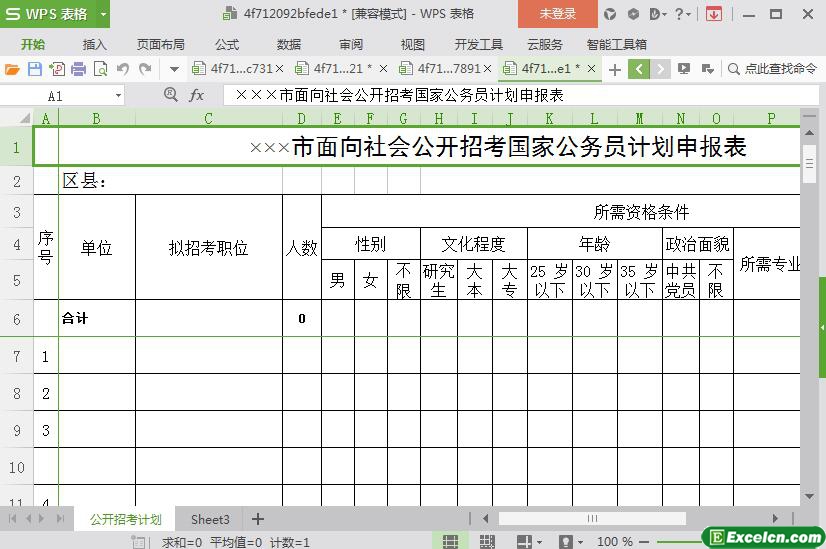Open the 云服务 ribbon tab
Screen dimensions: 826x549
pos(545,45)
